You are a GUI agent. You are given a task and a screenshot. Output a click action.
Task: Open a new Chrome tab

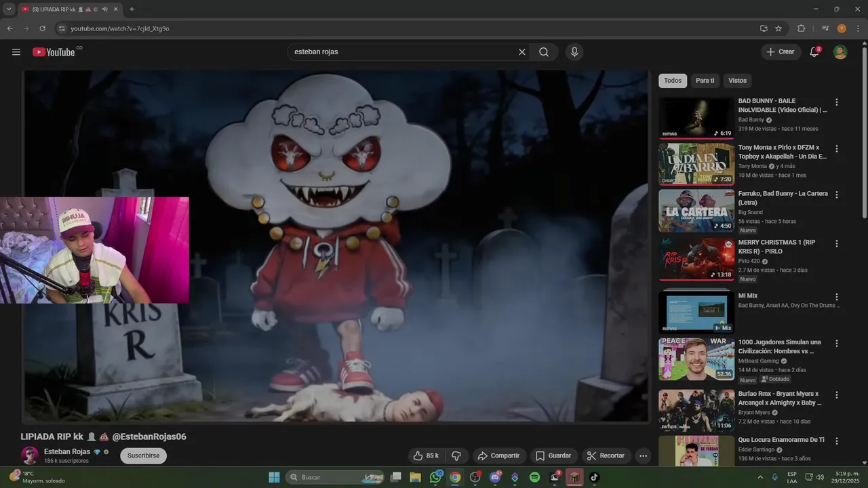(x=132, y=9)
